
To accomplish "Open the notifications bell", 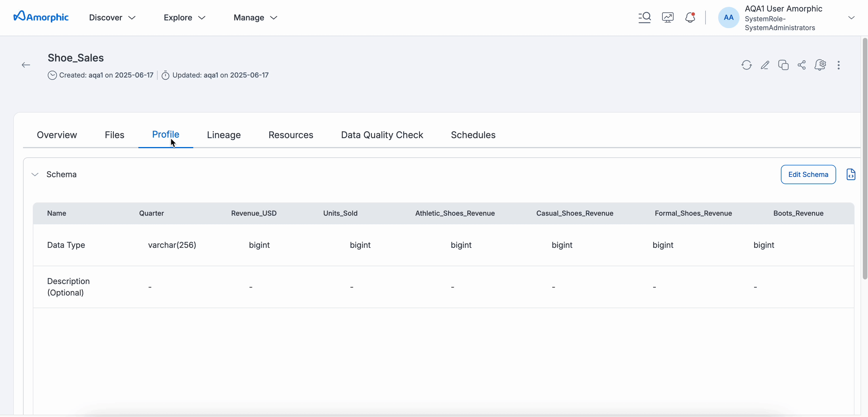I will (690, 18).
